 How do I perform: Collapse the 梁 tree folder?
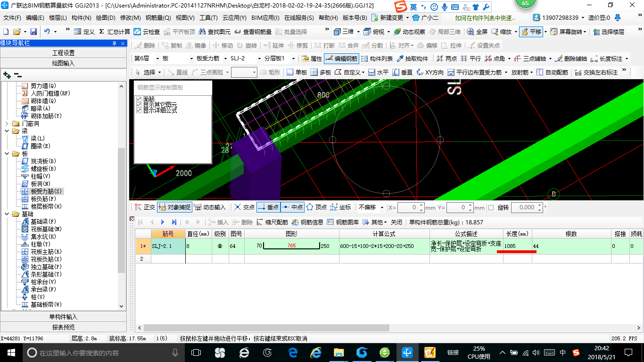pos(7,131)
